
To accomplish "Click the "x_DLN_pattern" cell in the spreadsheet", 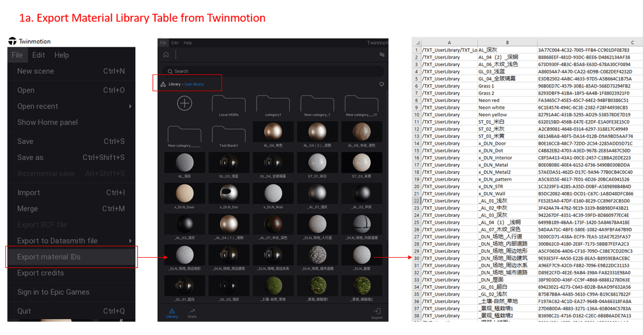I will [x=507, y=179].
